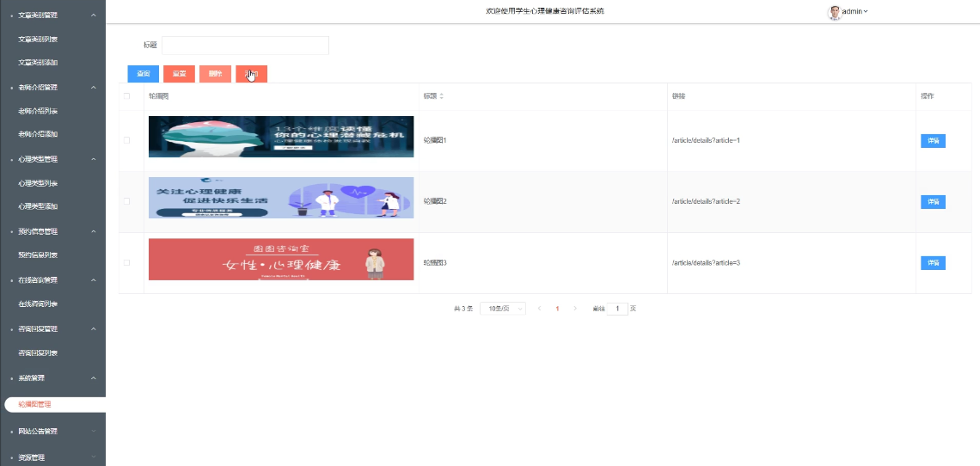Open 文章类别列表 in the sidebar
980x466 pixels.
[38, 39]
